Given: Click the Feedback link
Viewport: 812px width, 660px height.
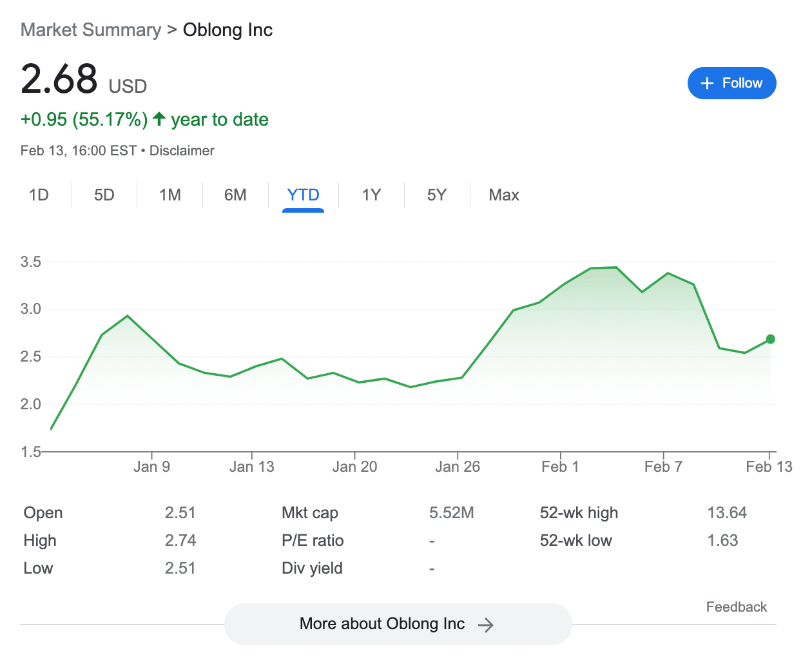Looking at the screenshot, I should [x=736, y=607].
